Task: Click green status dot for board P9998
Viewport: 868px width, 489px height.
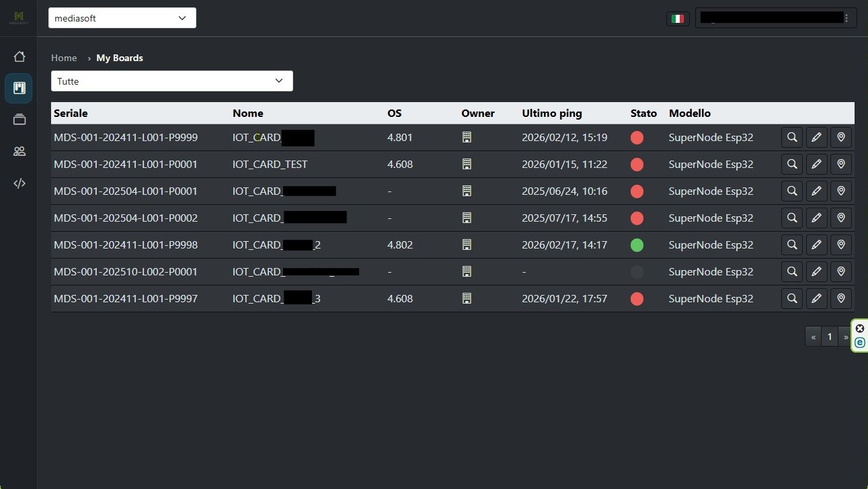Action: (637, 245)
